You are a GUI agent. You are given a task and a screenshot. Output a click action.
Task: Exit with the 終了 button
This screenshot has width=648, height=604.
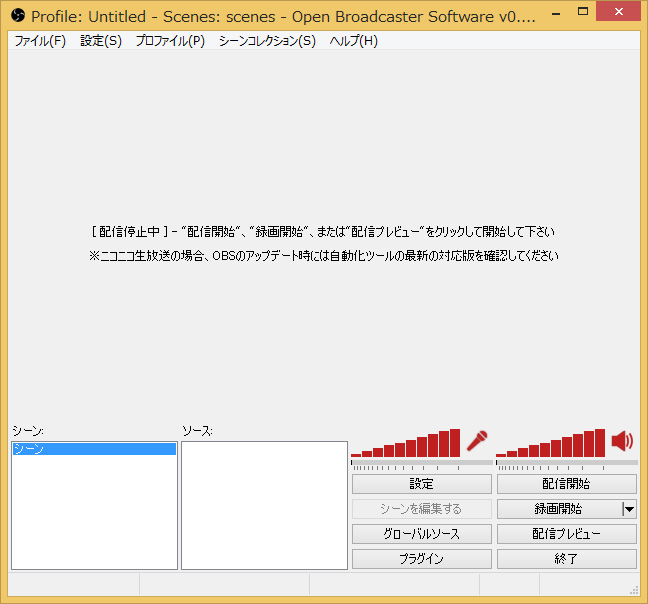click(567, 559)
